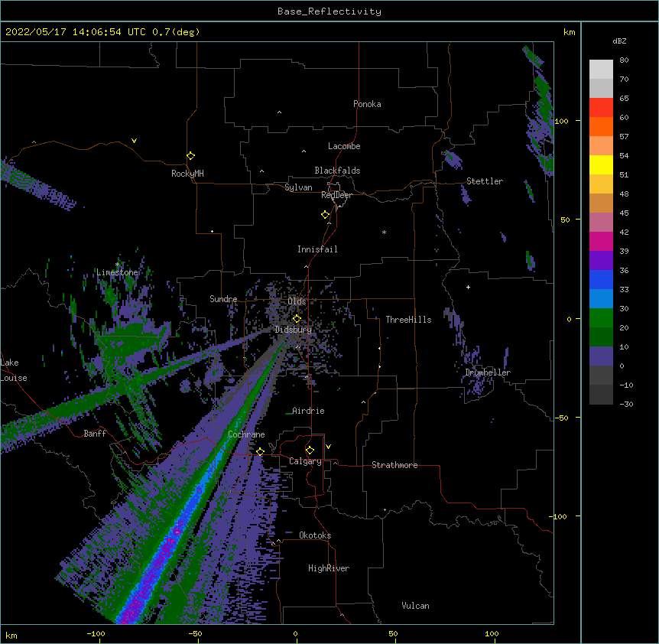Click the yellow marker south of RedDeer

click(326, 215)
